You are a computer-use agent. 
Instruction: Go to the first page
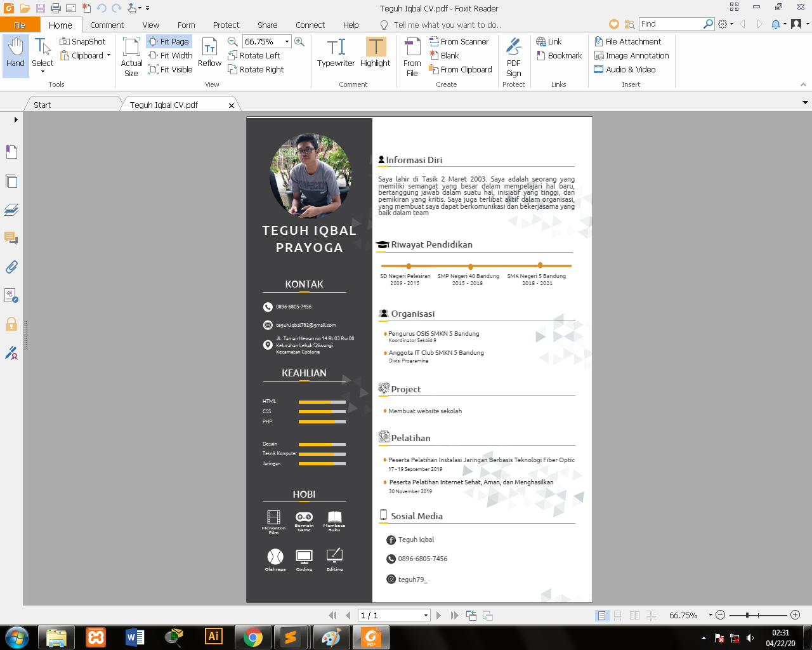(332, 615)
